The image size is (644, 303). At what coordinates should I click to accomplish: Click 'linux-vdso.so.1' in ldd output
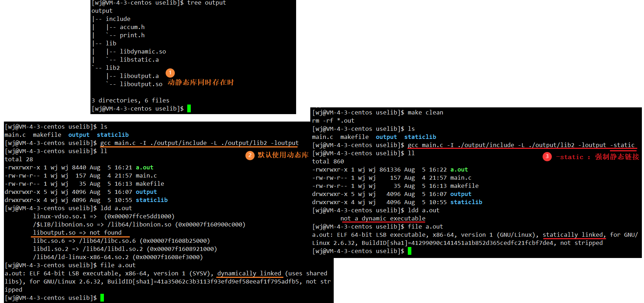click(60, 216)
